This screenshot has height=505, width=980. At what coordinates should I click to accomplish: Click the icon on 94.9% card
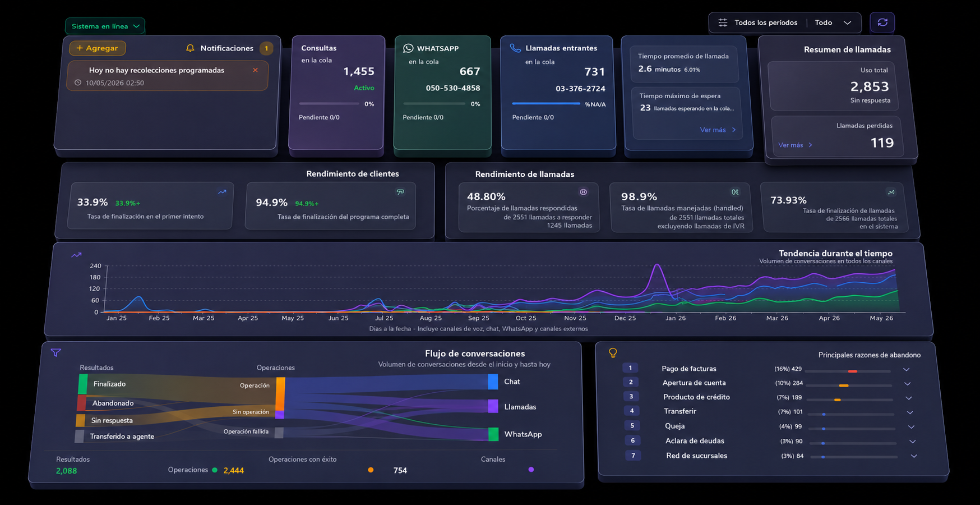(x=400, y=192)
